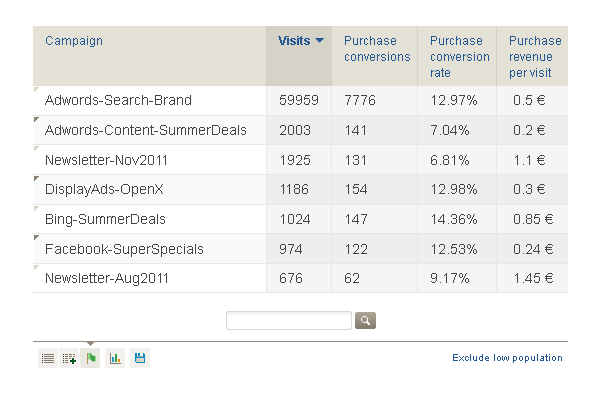Sort by Purchase conversions column

tap(376, 49)
